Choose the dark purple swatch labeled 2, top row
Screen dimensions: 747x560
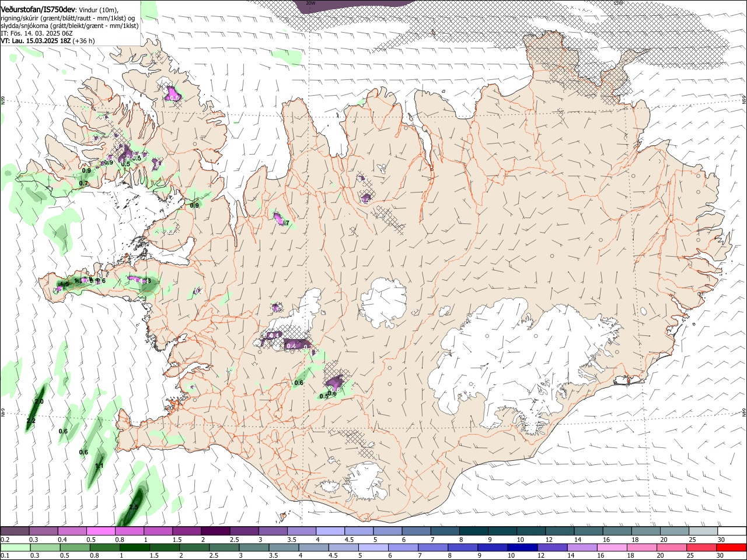[215, 531]
